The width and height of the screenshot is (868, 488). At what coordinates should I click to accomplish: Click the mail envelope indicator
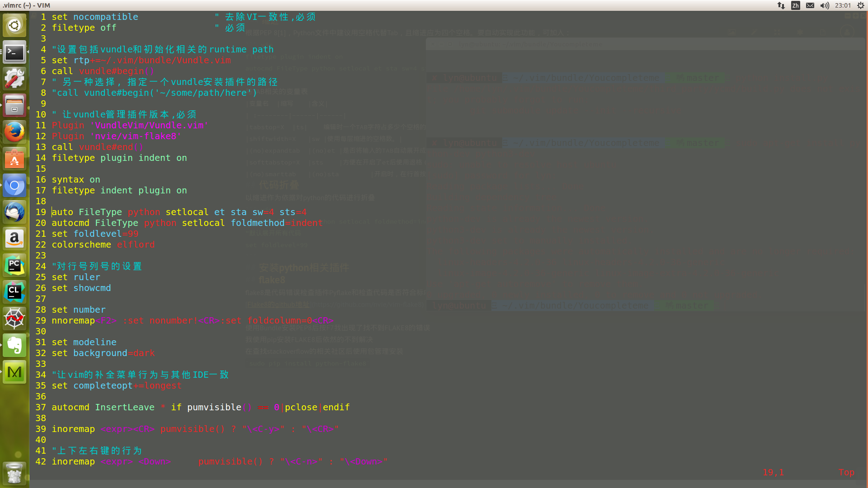click(810, 5)
